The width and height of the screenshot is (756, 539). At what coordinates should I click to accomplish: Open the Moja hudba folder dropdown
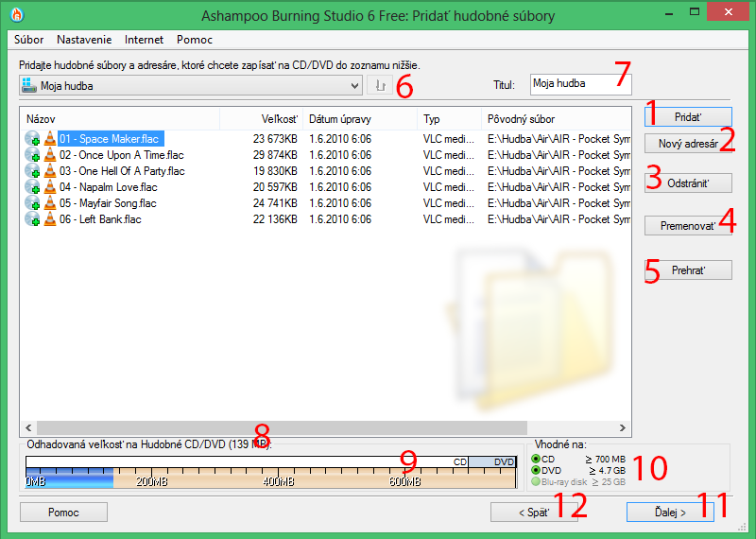(191, 86)
